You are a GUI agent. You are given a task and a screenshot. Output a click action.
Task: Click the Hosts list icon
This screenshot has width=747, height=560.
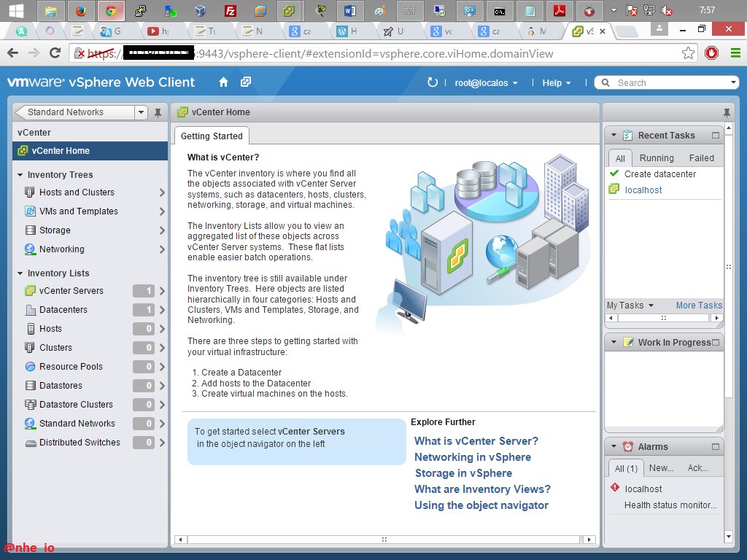click(x=31, y=329)
